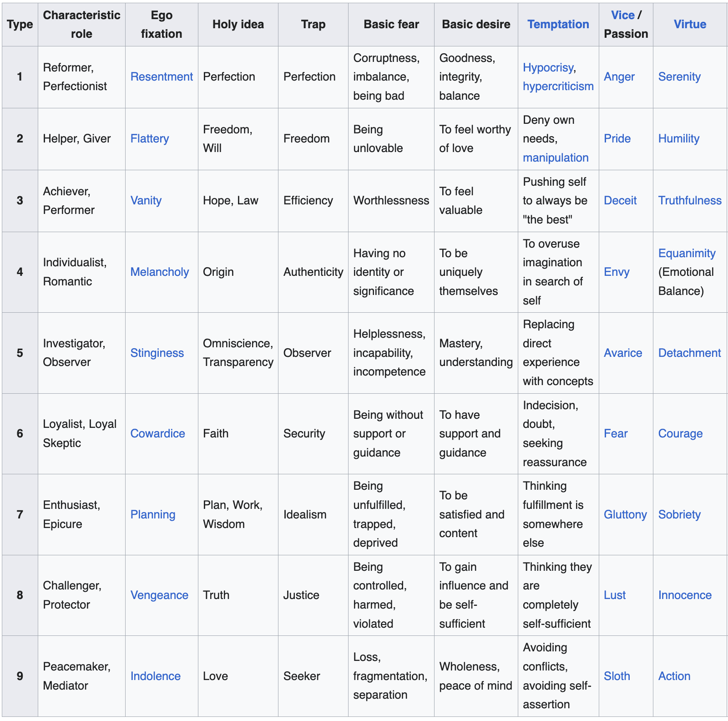Click the Flattery ego fixation link
This screenshot has width=728, height=721.
point(150,138)
